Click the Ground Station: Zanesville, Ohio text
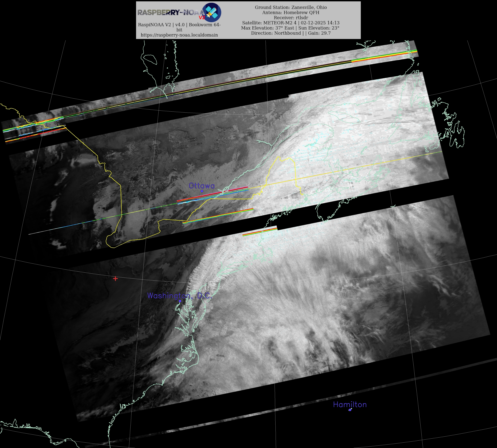The height and width of the screenshot is (448, 497). coord(291,7)
